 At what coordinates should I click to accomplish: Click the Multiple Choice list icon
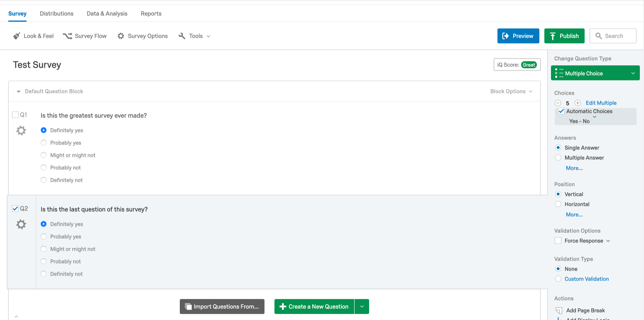559,73
